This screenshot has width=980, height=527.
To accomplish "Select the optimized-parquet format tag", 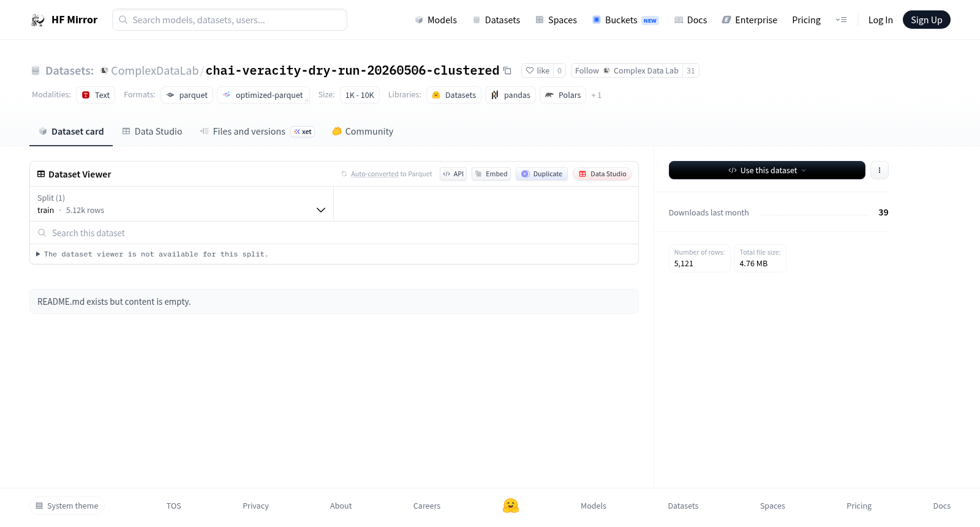I will coord(263,95).
